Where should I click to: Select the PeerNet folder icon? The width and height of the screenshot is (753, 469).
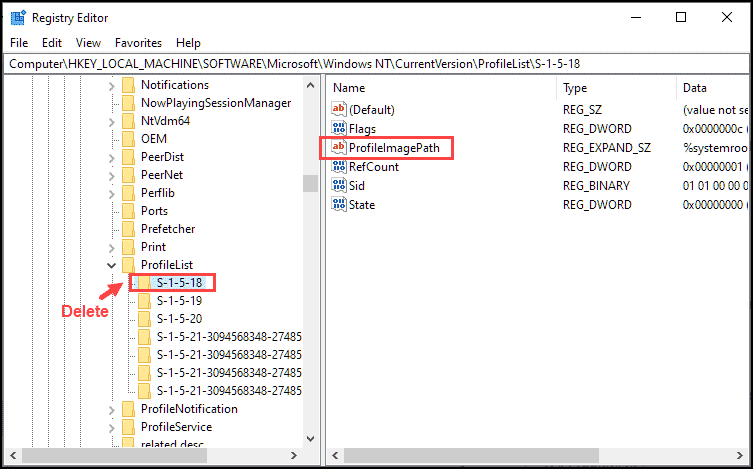click(x=128, y=175)
